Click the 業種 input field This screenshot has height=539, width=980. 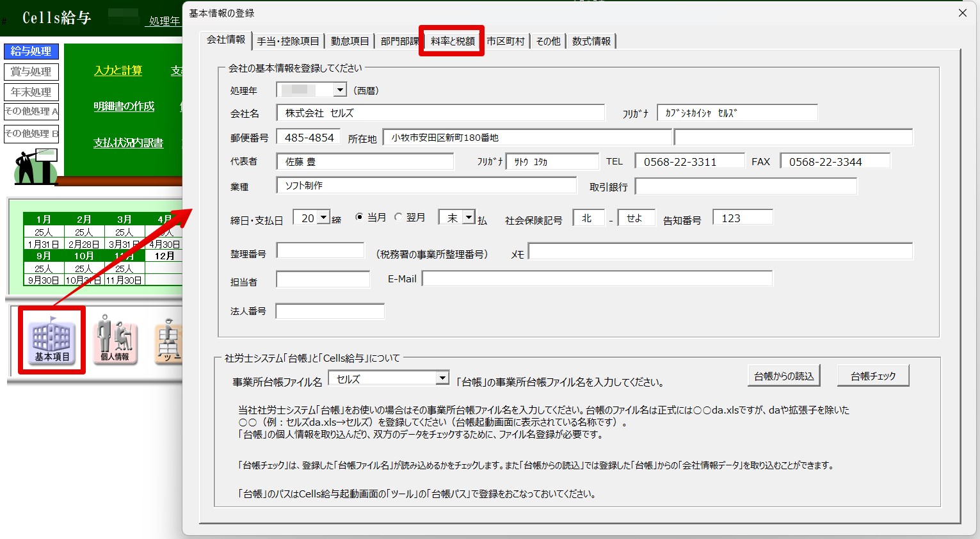click(427, 186)
